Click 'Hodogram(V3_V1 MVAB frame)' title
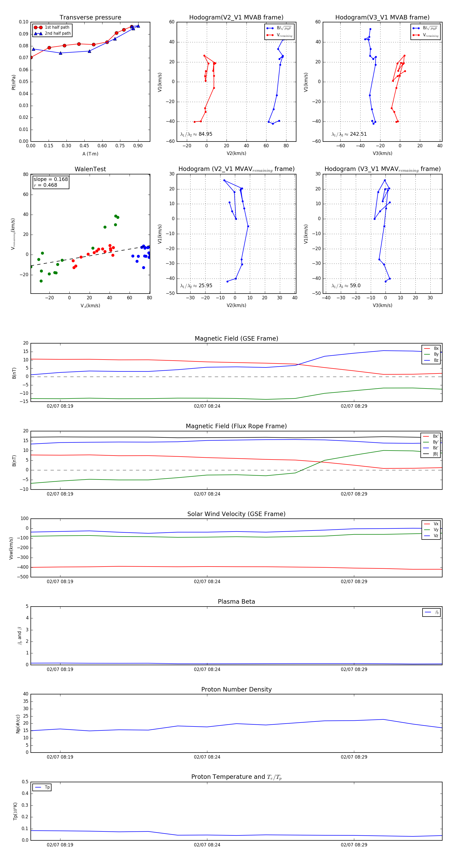Image resolution: width=473 pixels, height=868 pixels. (382, 17)
